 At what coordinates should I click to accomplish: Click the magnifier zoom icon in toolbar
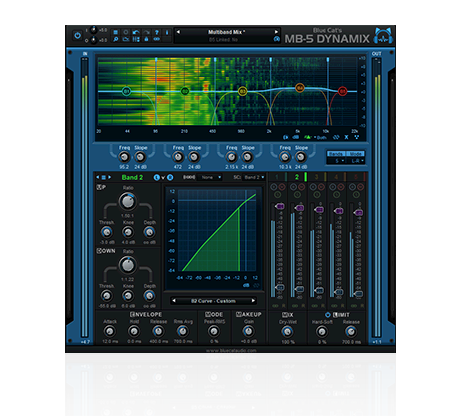click(115, 39)
